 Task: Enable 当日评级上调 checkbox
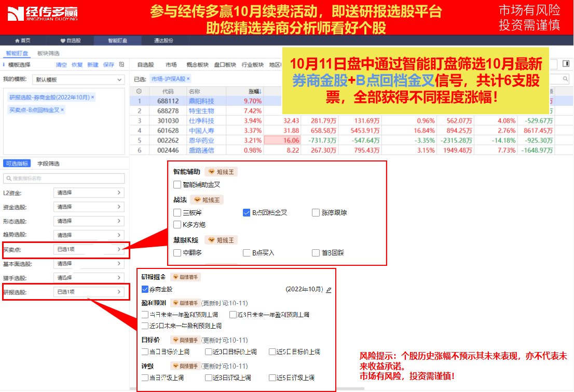[145, 377]
